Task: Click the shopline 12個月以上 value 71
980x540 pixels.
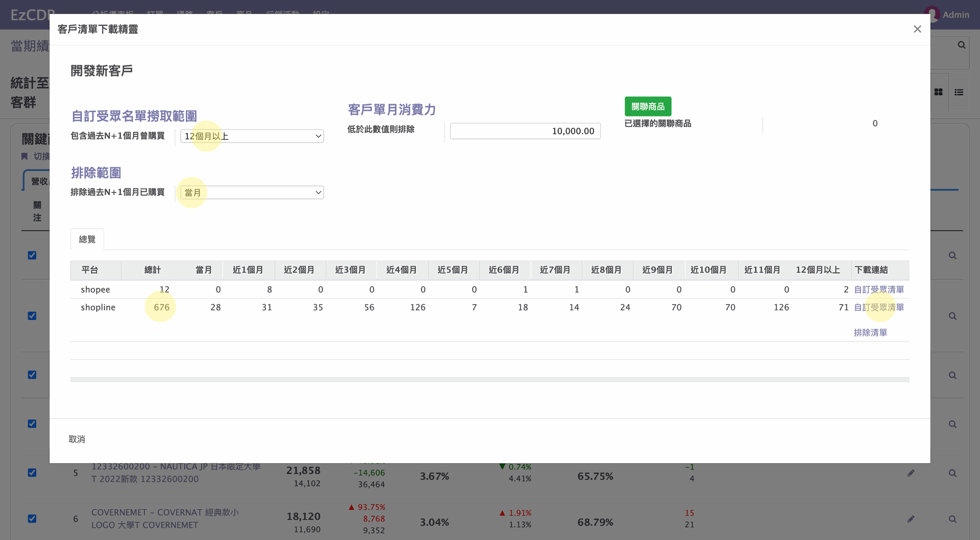Action: (x=843, y=307)
